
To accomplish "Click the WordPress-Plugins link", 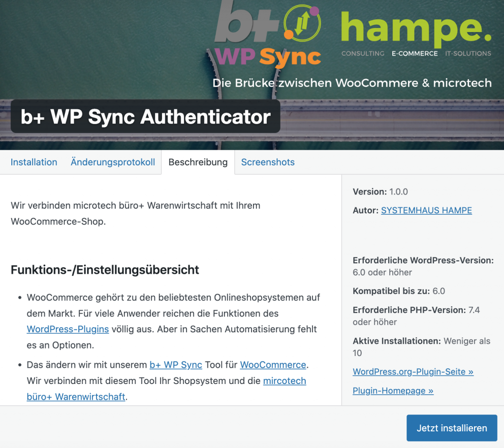I will tap(68, 329).
